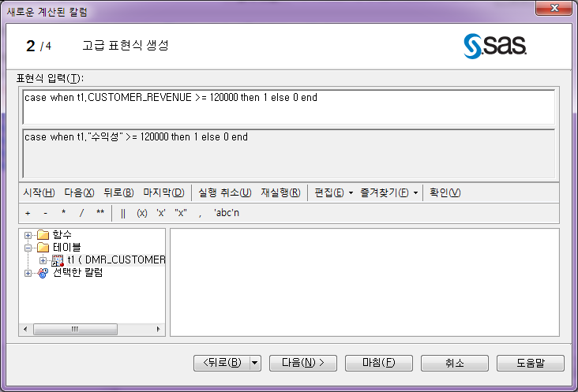Screen dimensions: 578x392
Task: Click 재실행(R) to redo
Action: (281, 192)
